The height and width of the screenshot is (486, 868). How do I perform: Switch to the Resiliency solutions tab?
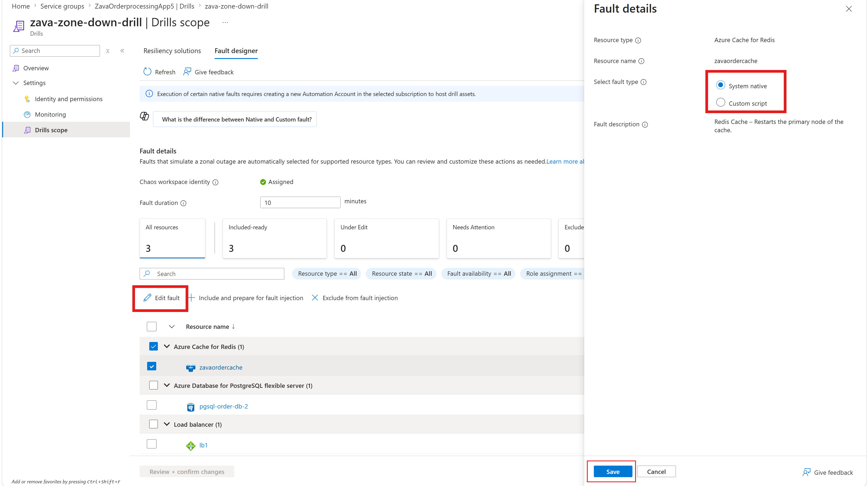pos(172,51)
